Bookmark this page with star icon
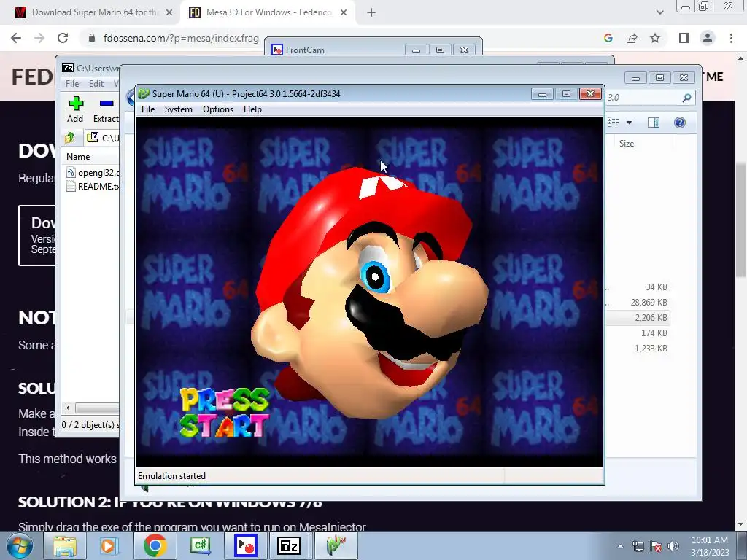The image size is (747, 560). tap(655, 38)
